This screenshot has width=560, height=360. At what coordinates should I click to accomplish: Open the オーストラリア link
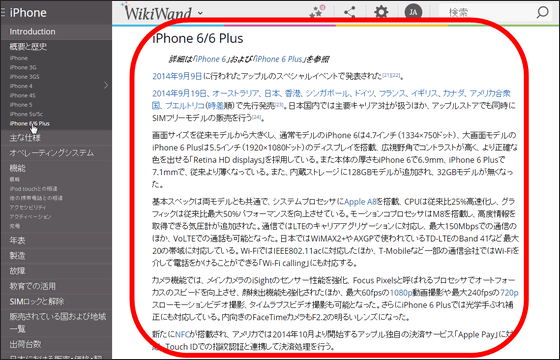(235, 93)
